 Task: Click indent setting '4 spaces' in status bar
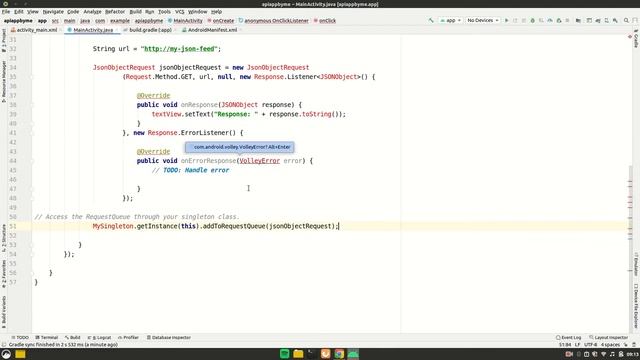pyautogui.click(x=610, y=345)
